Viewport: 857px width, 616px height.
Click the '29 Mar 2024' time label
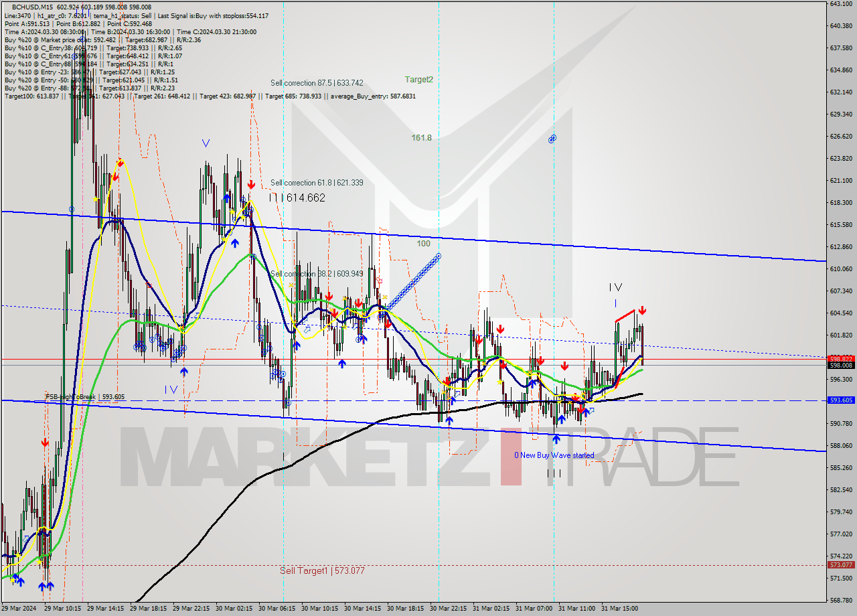point(19,609)
